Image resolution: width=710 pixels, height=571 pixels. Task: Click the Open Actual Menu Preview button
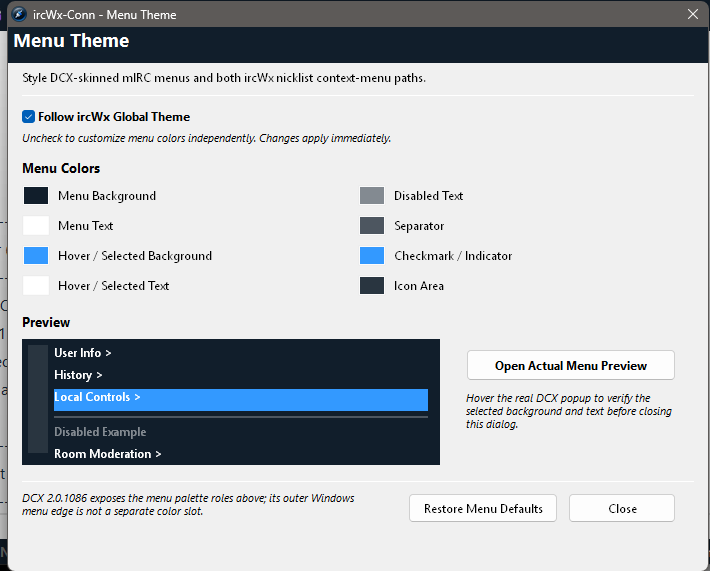[571, 365]
